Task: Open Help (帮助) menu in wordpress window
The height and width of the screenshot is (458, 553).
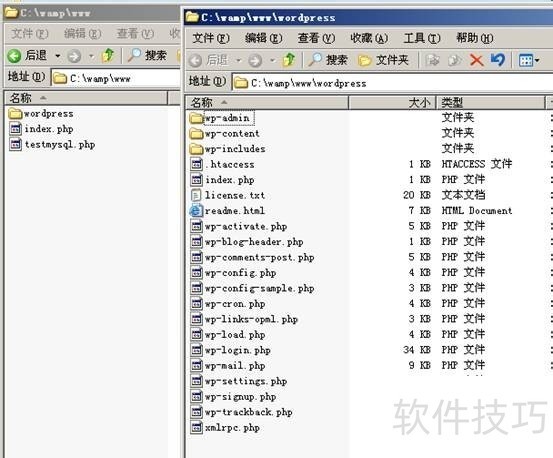Action: coord(475,38)
